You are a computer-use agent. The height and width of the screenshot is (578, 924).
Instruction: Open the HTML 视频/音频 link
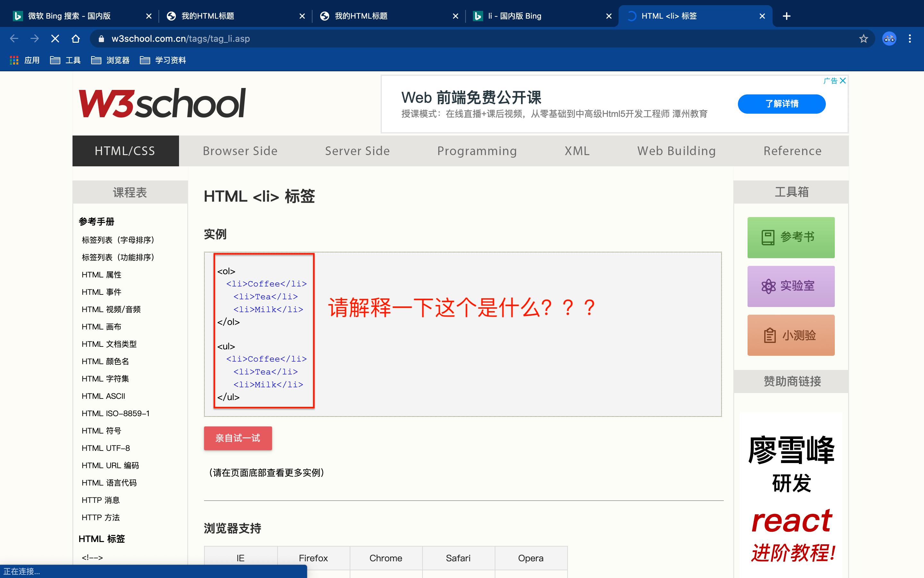(x=111, y=309)
